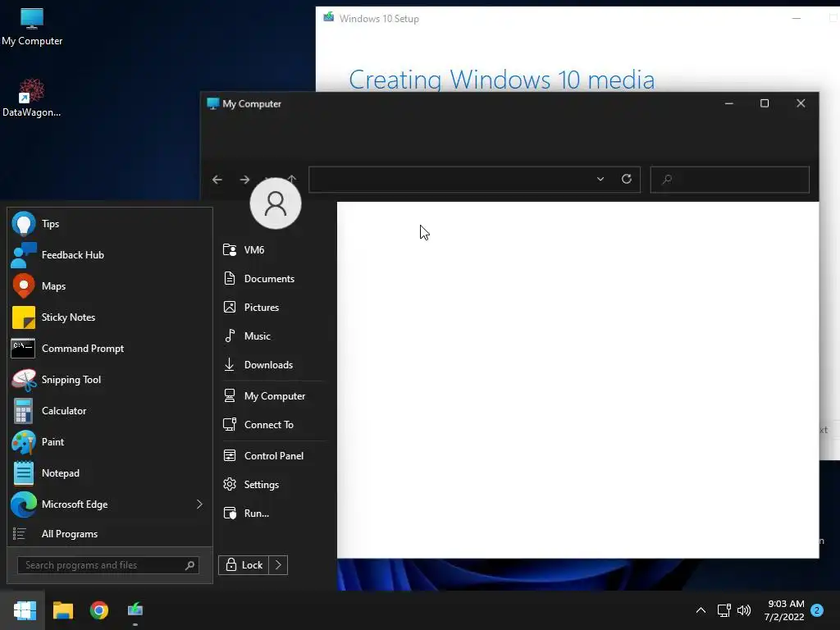The width and height of the screenshot is (840, 630).
Task: Expand power options arrow beside Lock
Action: 278,565
